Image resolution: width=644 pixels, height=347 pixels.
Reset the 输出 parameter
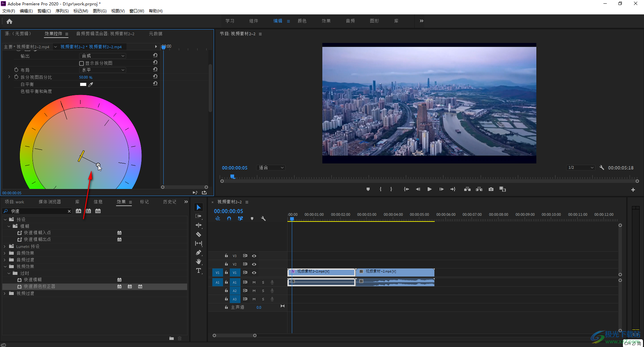pos(155,55)
